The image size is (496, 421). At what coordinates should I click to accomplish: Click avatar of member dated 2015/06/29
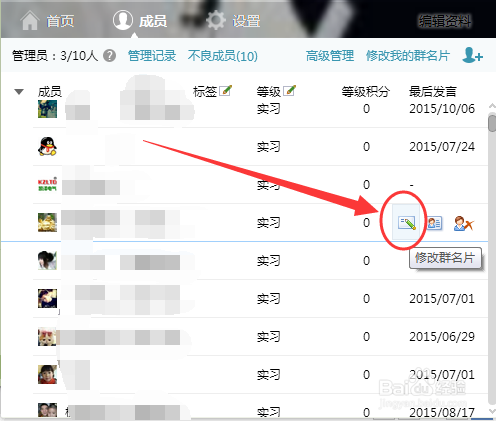(x=47, y=336)
